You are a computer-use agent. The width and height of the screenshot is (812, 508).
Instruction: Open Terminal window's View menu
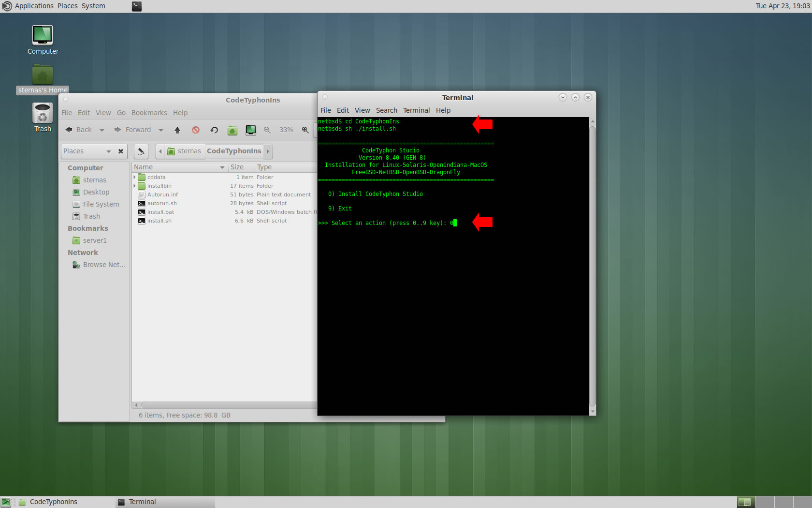click(362, 110)
